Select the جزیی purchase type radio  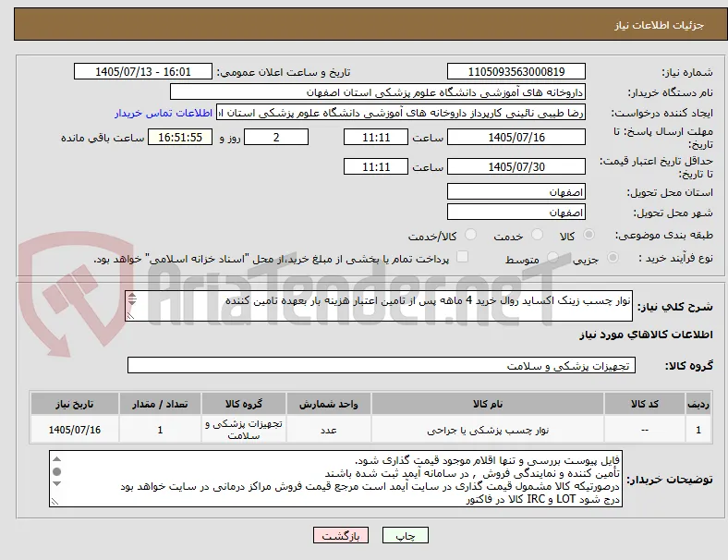click(x=613, y=258)
